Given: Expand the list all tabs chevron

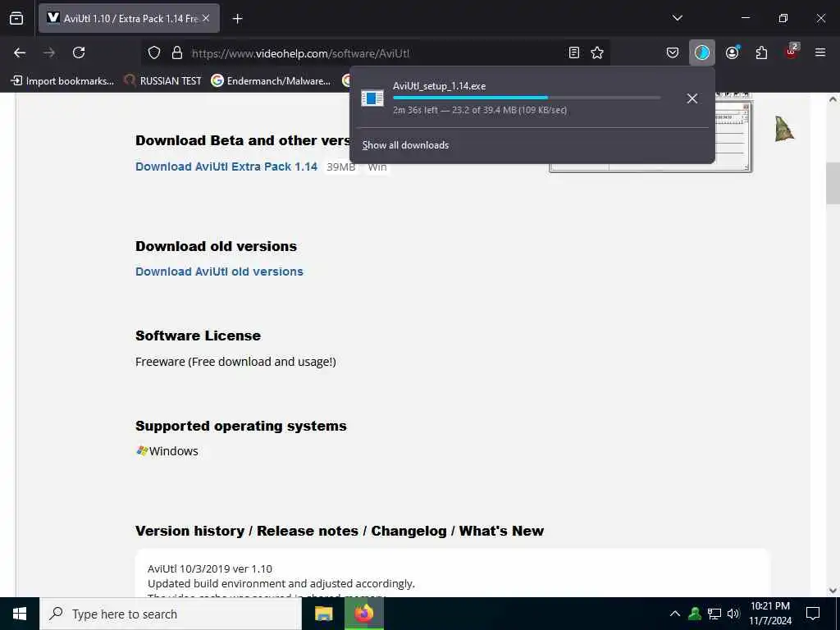Looking at the screenshot, I should click(677, 18).
